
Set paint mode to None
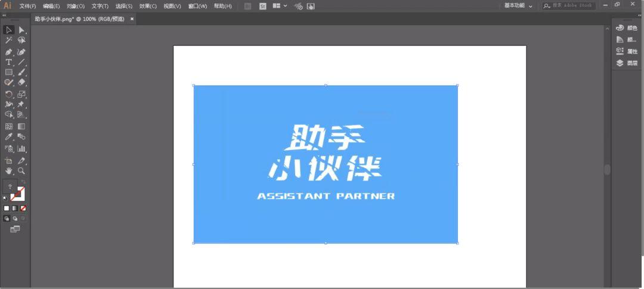tap(23, 209)
